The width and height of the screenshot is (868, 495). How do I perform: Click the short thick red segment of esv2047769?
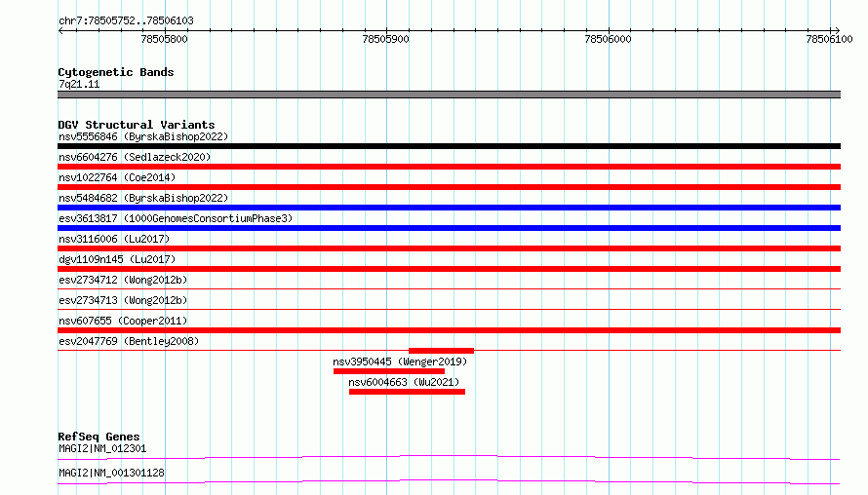pyautogui.click(x=441, y=351)
